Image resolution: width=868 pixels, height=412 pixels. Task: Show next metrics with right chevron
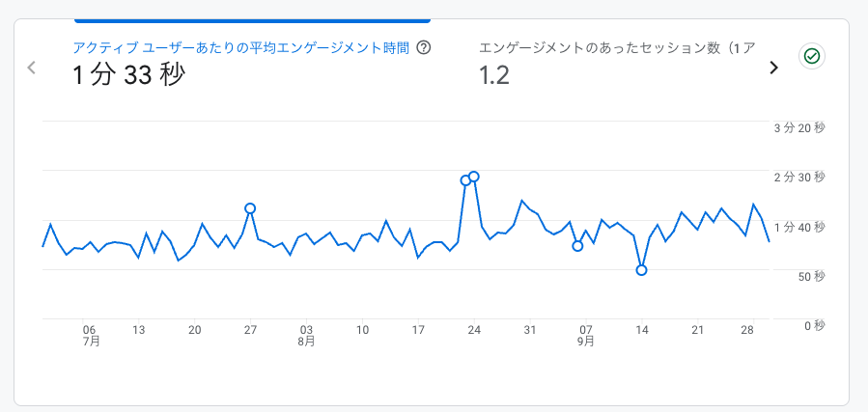(x=772, y=68)
